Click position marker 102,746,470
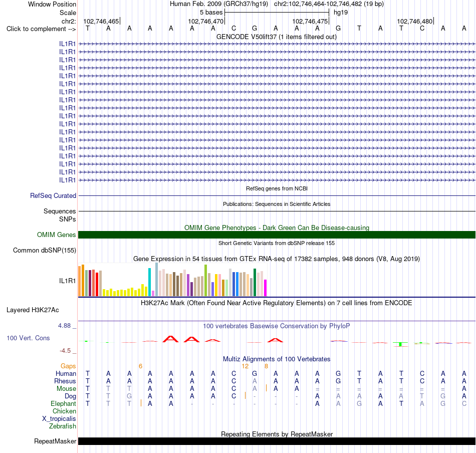Screen dimensions: 476x453 [x=205, y=21]
